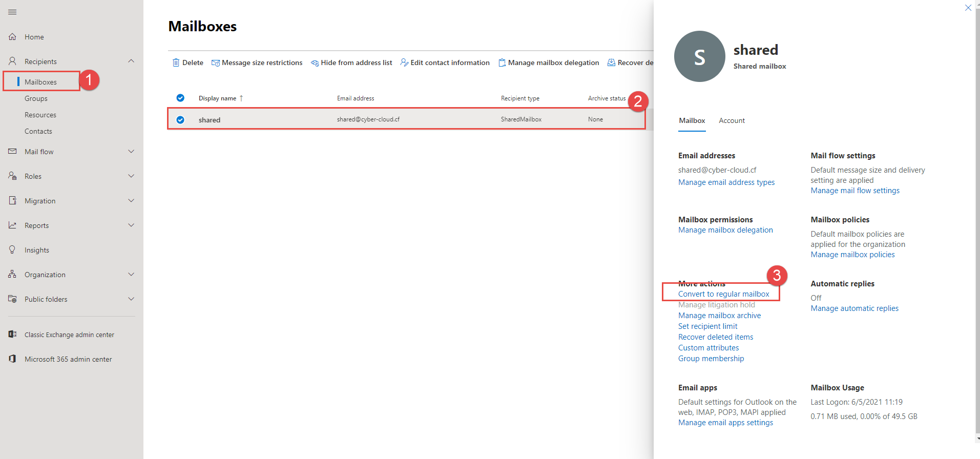Viewport: 980px width, 459px height.
Task: Uncheck the shared mailbox row checkbox
Action: click(180, 120)
